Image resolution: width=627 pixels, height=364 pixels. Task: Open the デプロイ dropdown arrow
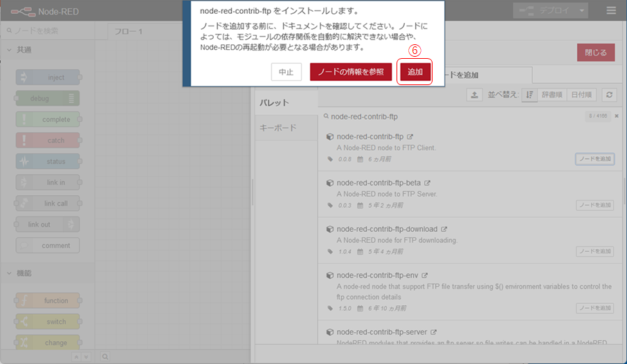point(583,11)
